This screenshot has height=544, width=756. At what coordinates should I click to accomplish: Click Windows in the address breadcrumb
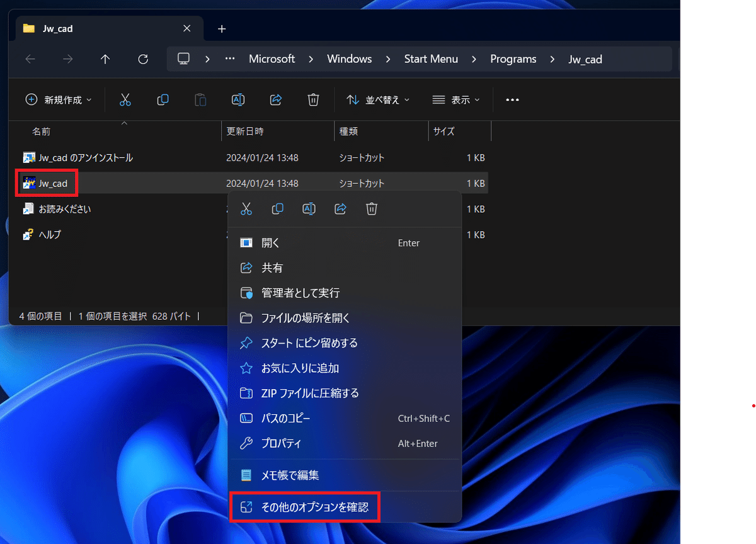tap(350, 59)
